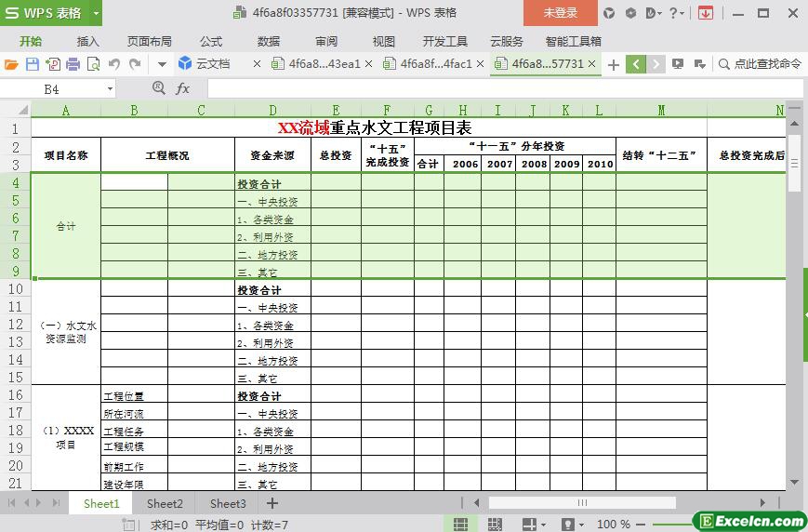Screen dimensions: 808x532
Task: Open the help question mark dropdown
Action: tap(676, 13)
